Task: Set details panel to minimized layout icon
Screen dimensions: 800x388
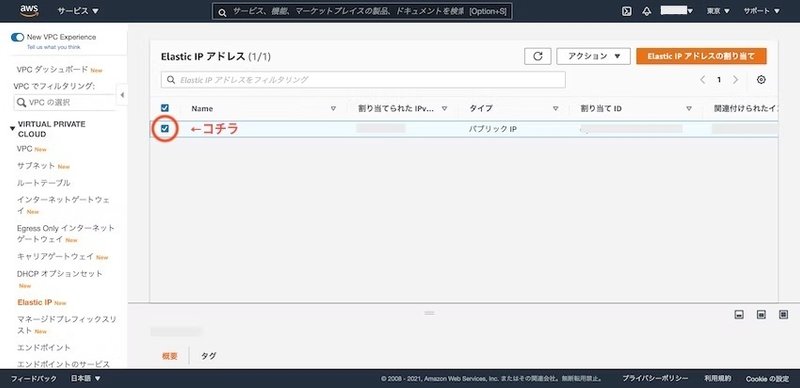Action: click(739, 314)
